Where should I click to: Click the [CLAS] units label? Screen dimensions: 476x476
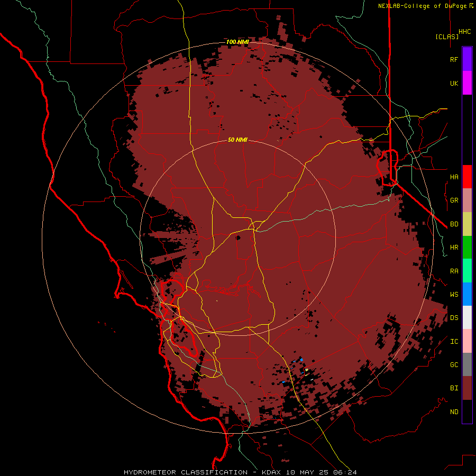pyautogui.click(x=447, y=37)
